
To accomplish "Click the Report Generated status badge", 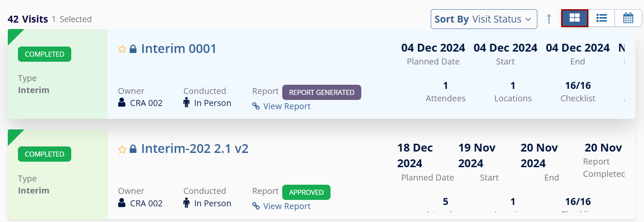I will coord(321,92).
